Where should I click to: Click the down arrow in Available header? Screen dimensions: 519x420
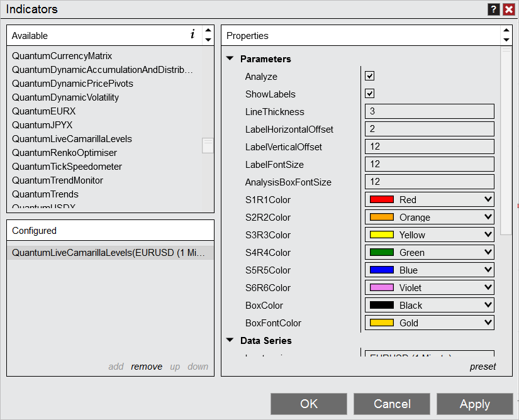208,40
